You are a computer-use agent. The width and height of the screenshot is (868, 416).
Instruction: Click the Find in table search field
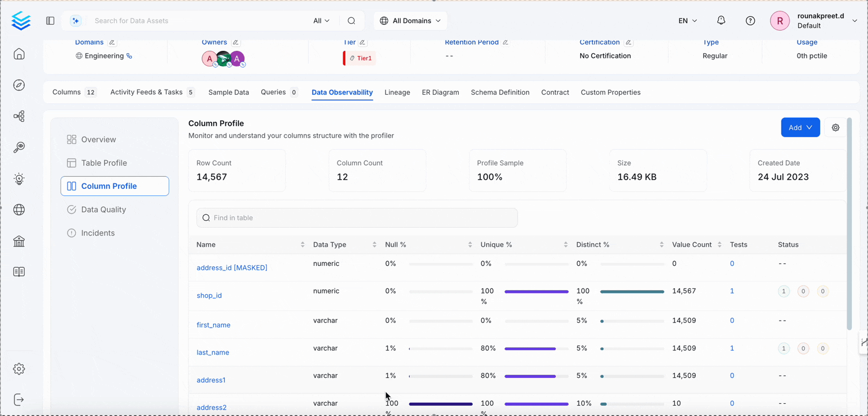tap(357, 218)
